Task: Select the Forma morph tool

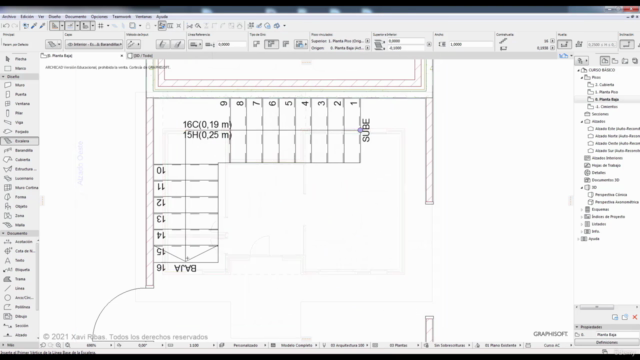Action: (20, 197)
